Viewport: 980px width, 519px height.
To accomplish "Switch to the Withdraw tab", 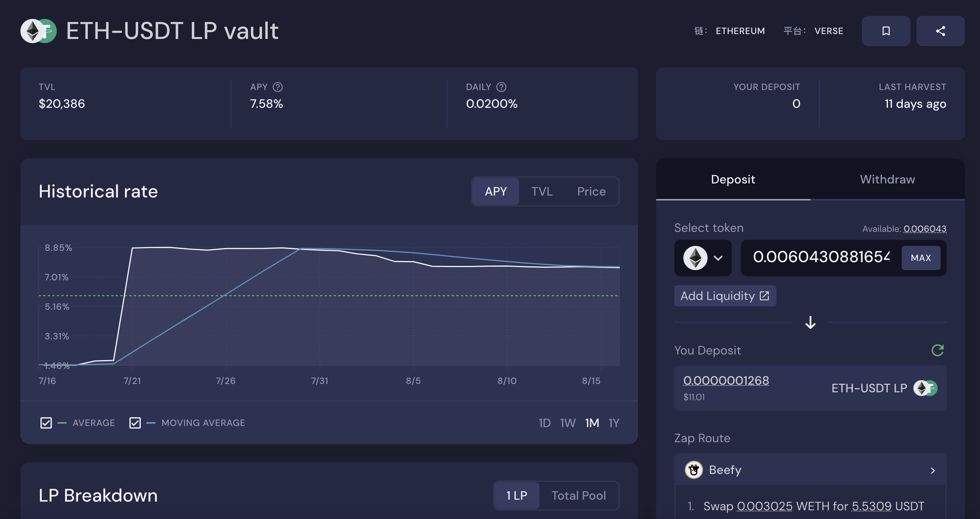I will pos(887,179).
